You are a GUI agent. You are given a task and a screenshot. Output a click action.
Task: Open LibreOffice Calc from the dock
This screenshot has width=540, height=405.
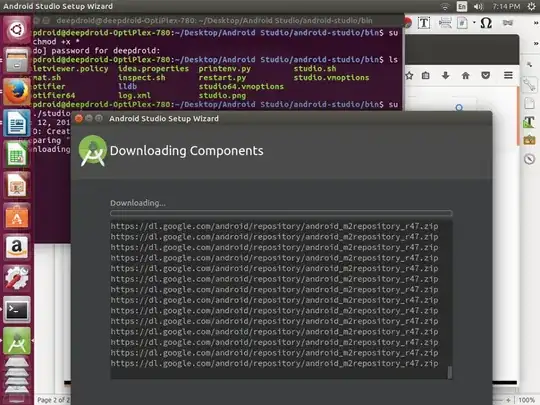pyautogui.click(x=17, y=154)
